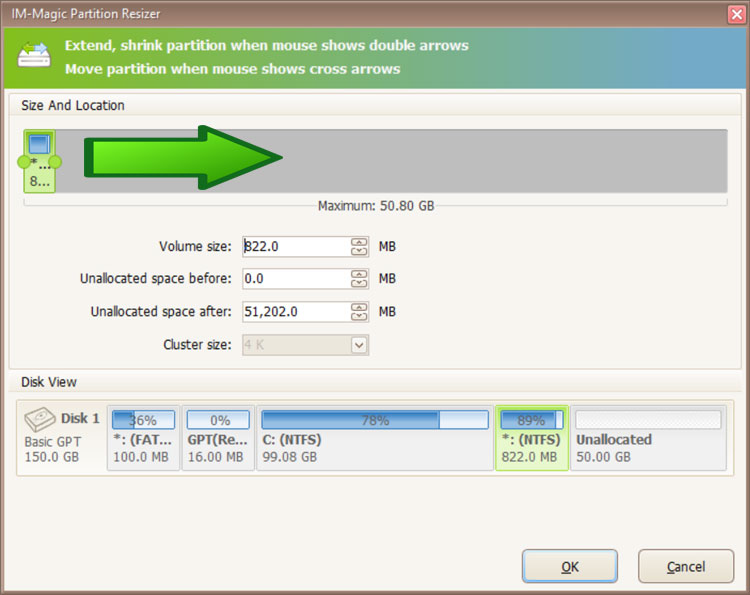Viewport: 750px width, 595px height.
Task: Open the Cluster size dropdown
Action: click(x=359, y=344)
